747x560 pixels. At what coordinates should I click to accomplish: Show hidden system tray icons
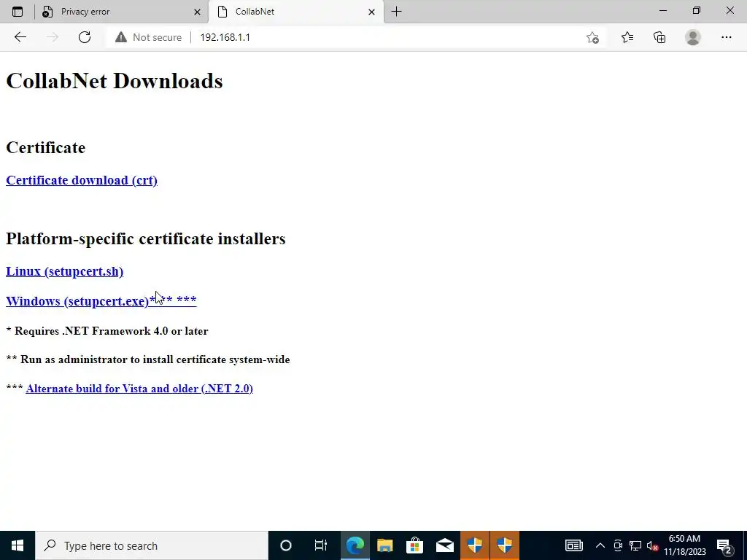(x=600, y=545)
